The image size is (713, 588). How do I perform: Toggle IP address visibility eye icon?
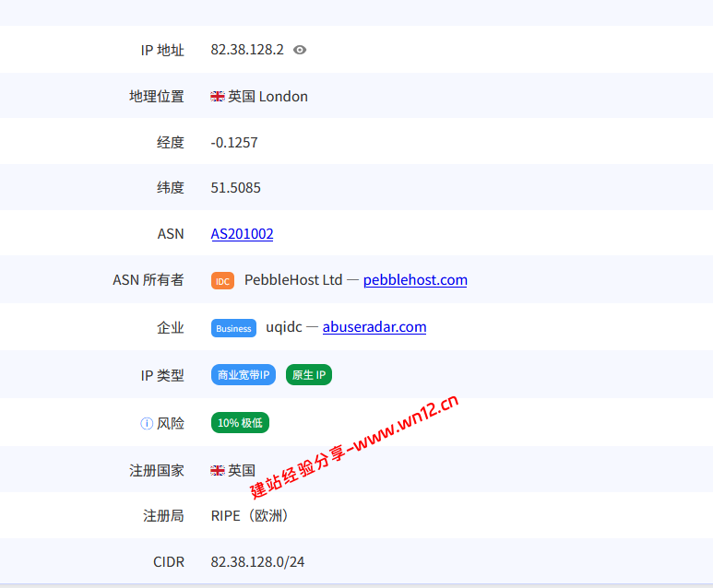pyautogui.click(x=300, y=50)
